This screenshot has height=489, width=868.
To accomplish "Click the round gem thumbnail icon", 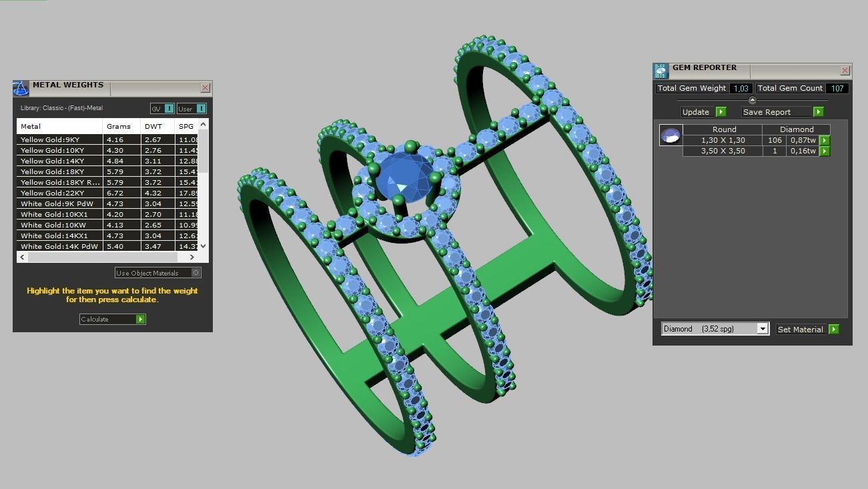I will tap(671, 135).
